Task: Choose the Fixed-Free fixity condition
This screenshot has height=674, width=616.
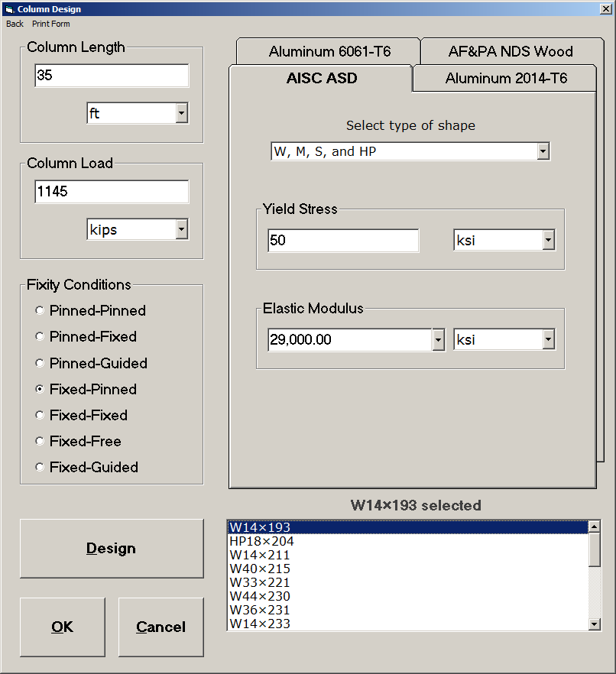Action: [39, 441]
